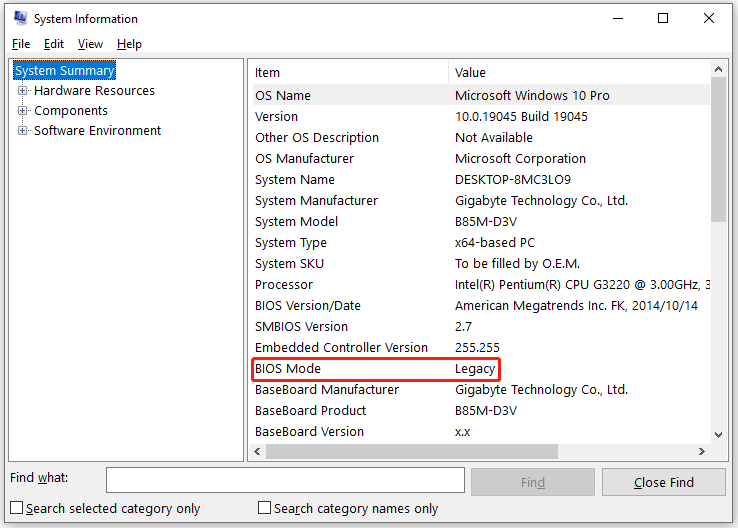Viewport: 738px width, 528px height.
Task: Click the vertical scrollbar down arrow
Action: coord(718,434)
